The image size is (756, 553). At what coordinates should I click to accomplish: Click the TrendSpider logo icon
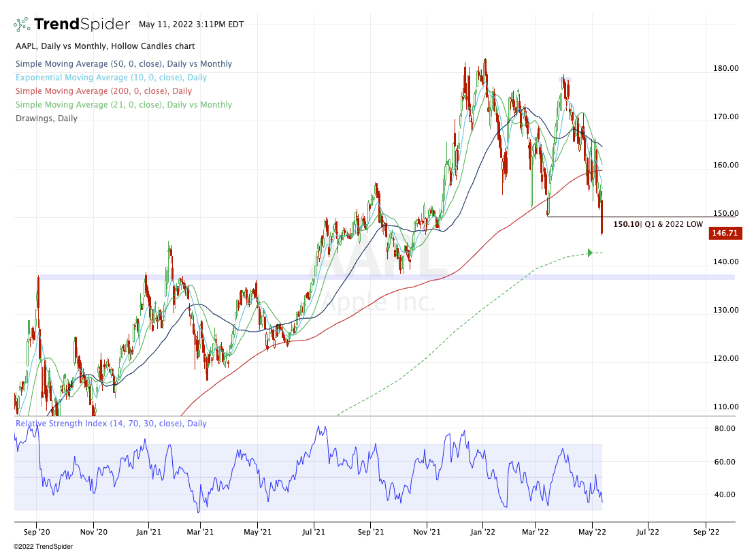pos(22,25)
